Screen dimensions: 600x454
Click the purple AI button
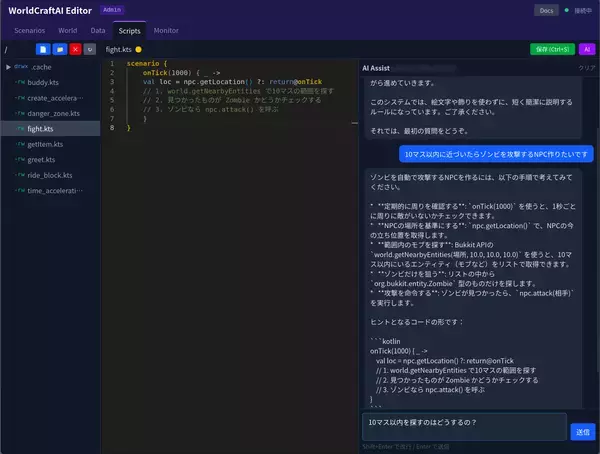[x=587, y=49]
